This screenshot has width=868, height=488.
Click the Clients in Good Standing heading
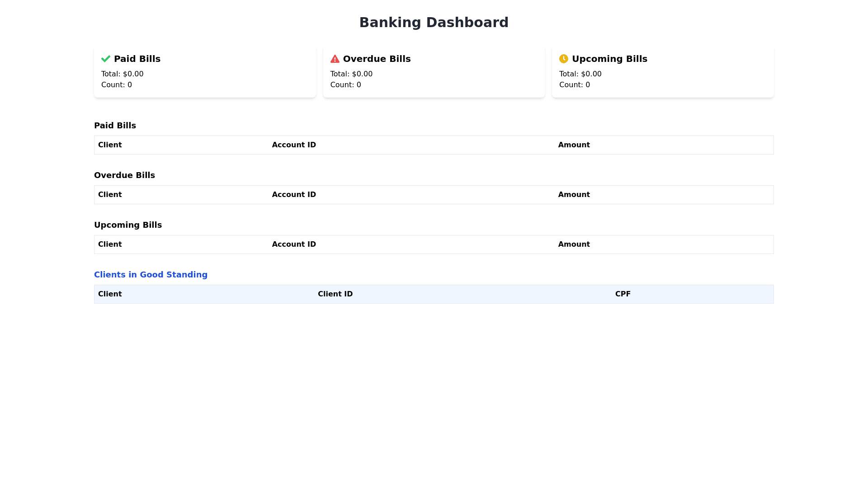coord(151,275)
